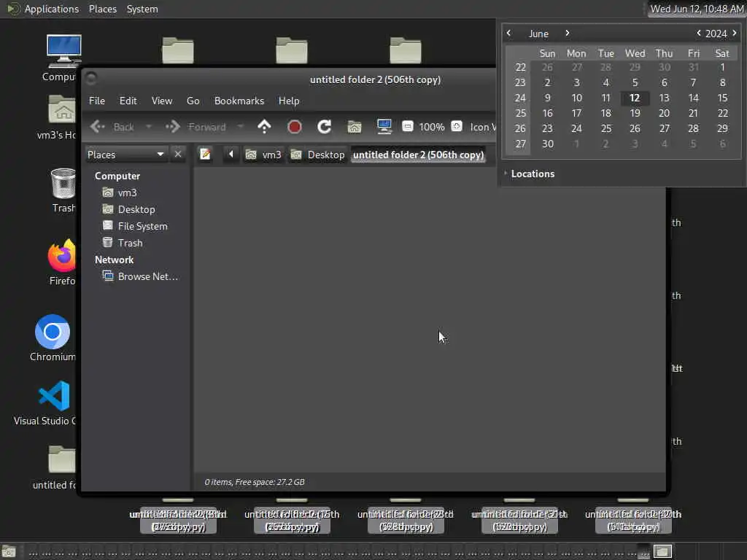Open the Help menu
747x560 pixels.
[x=289, y=101]
